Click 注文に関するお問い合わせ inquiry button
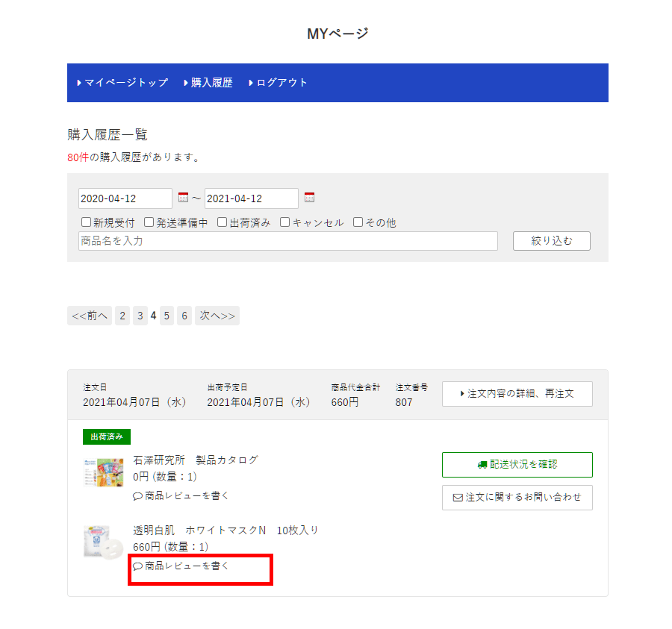672x629 pixels. (x=517, y=498)
